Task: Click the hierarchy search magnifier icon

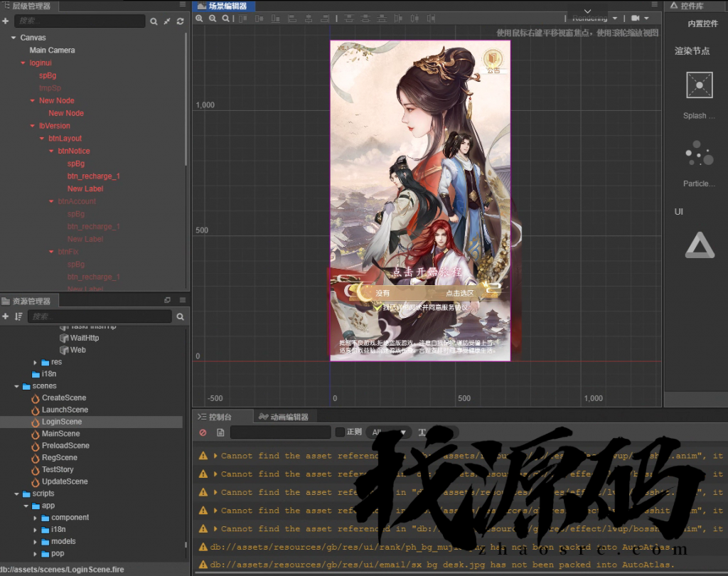Action: click(x=154, y=21)
